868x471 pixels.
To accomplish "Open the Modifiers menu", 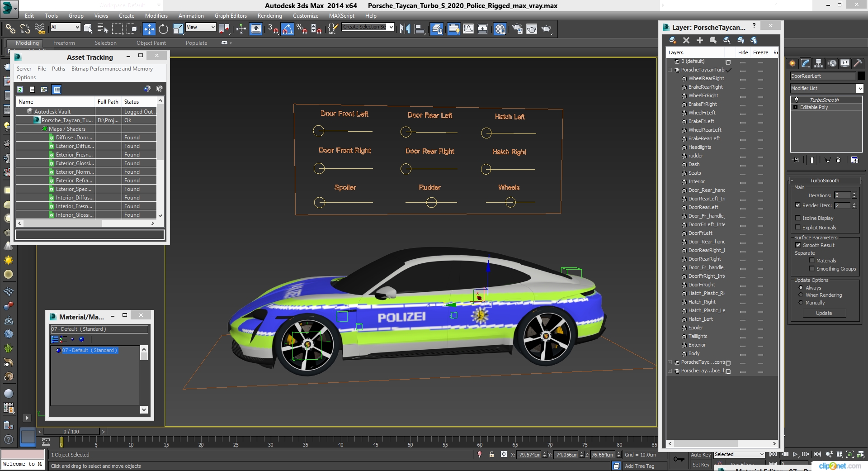I will (x=156, y=16).
